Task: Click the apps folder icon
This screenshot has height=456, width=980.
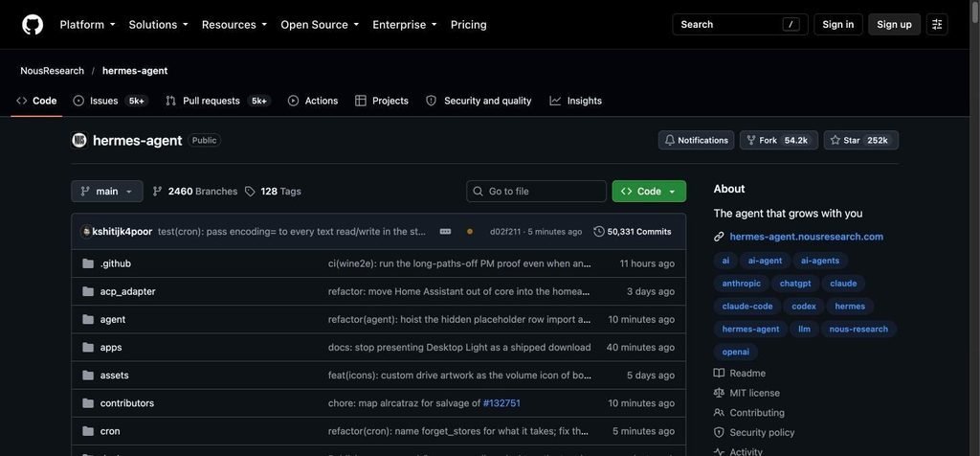Action: coord(88,347)
